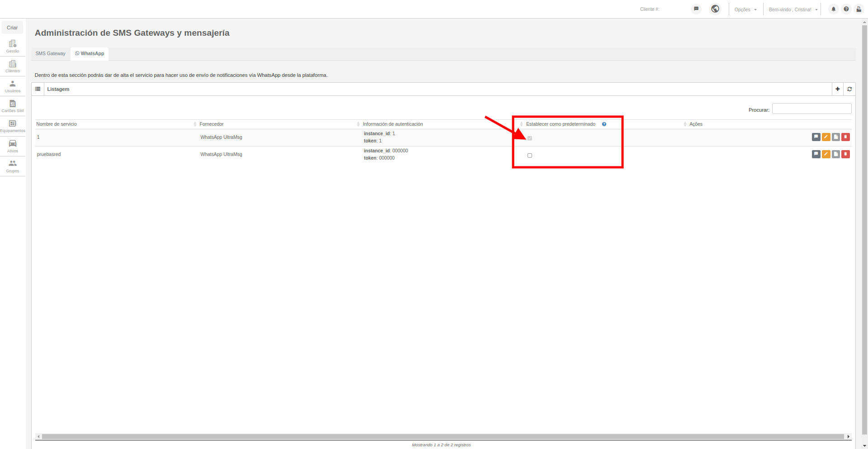Open the Opções dropdown menu

click(x=745, y=9)
